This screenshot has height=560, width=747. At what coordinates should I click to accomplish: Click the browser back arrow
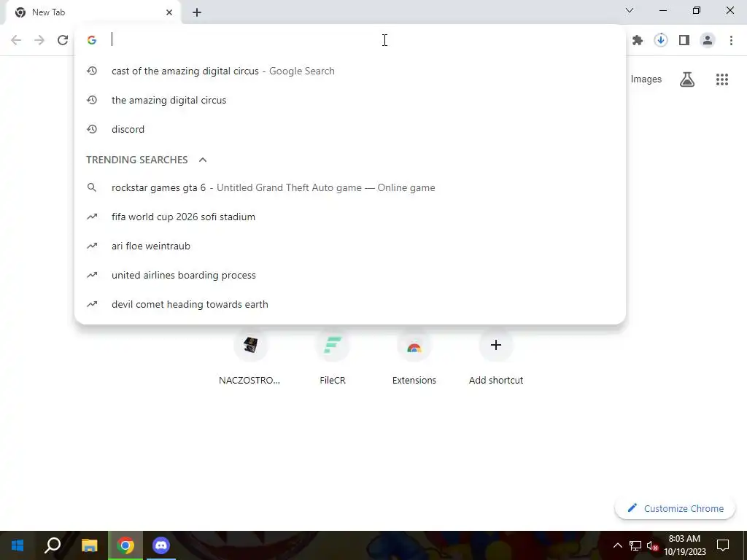point(16,40)
